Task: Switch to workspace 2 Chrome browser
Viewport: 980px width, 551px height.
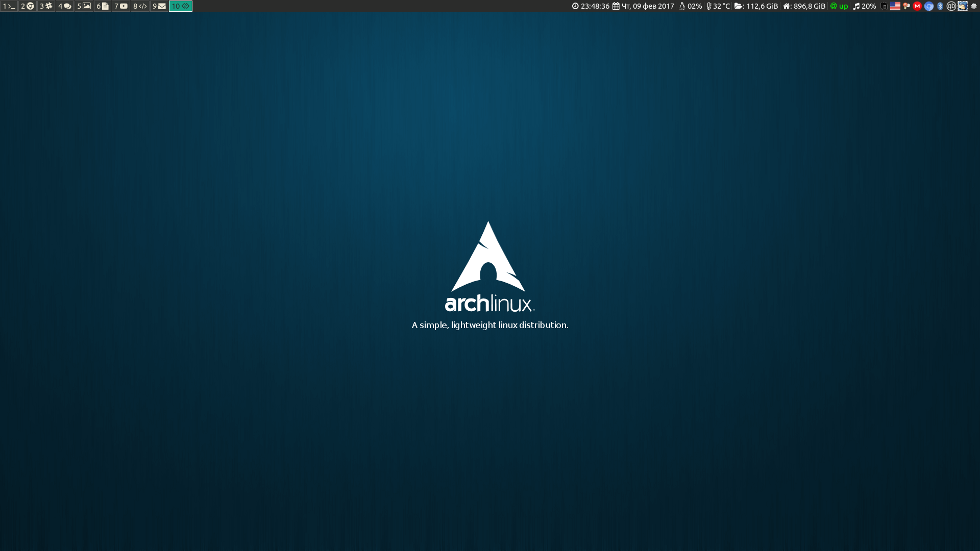Action: [x=28, y=6]
